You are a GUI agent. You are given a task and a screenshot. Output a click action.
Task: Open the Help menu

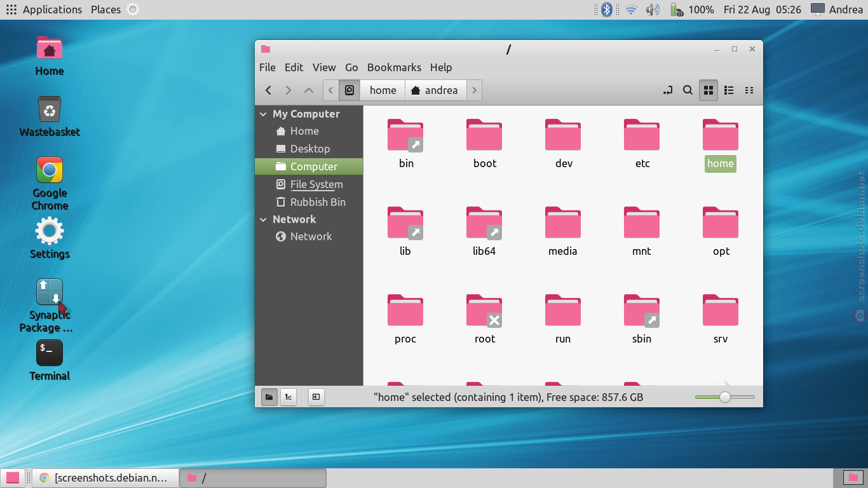click(441, 67)
